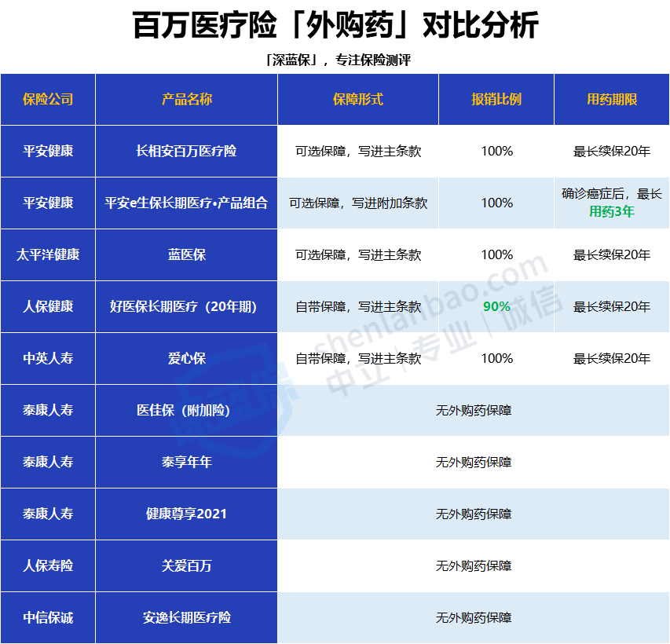Click 100% in the 长相安百万医疗险 row
This screenshot has width=670, height=644.
496,151
